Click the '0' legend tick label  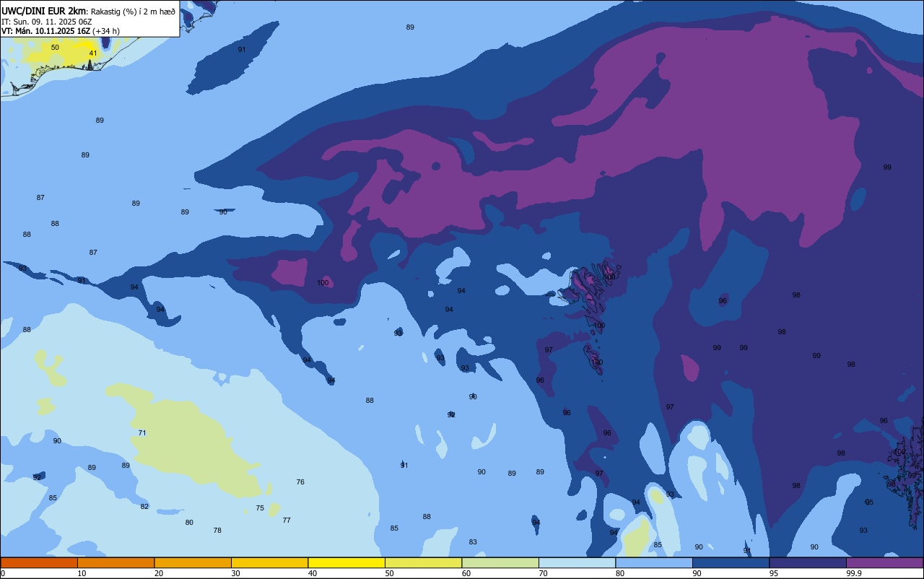coord(3,573)
